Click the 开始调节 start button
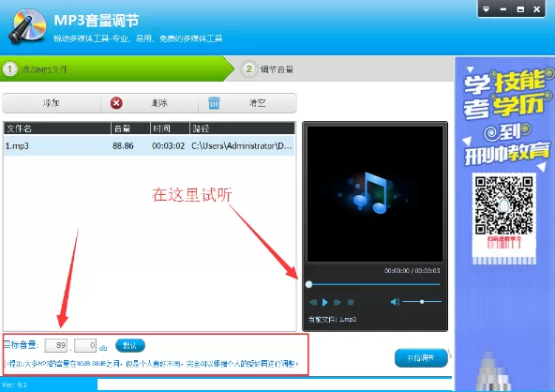555x392 pixels. coord(421,358)
